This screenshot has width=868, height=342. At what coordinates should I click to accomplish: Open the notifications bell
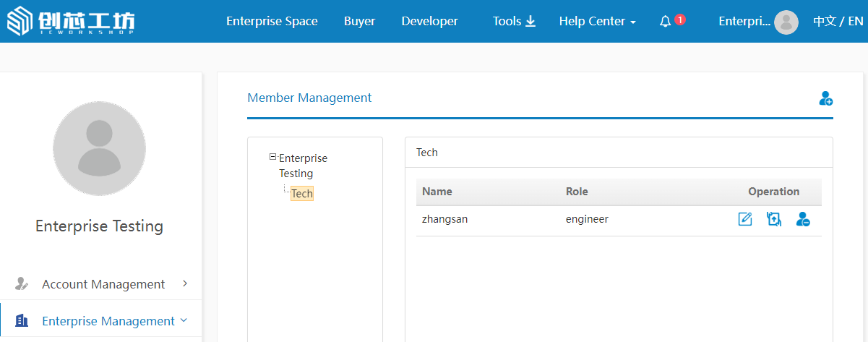666,22
